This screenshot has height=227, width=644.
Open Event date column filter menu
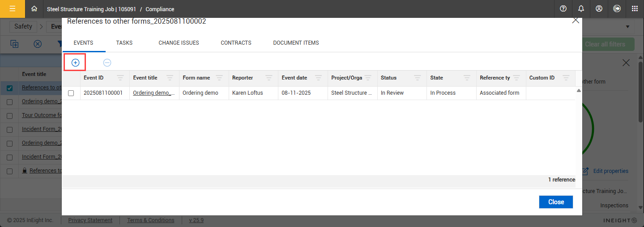[318, 78]
